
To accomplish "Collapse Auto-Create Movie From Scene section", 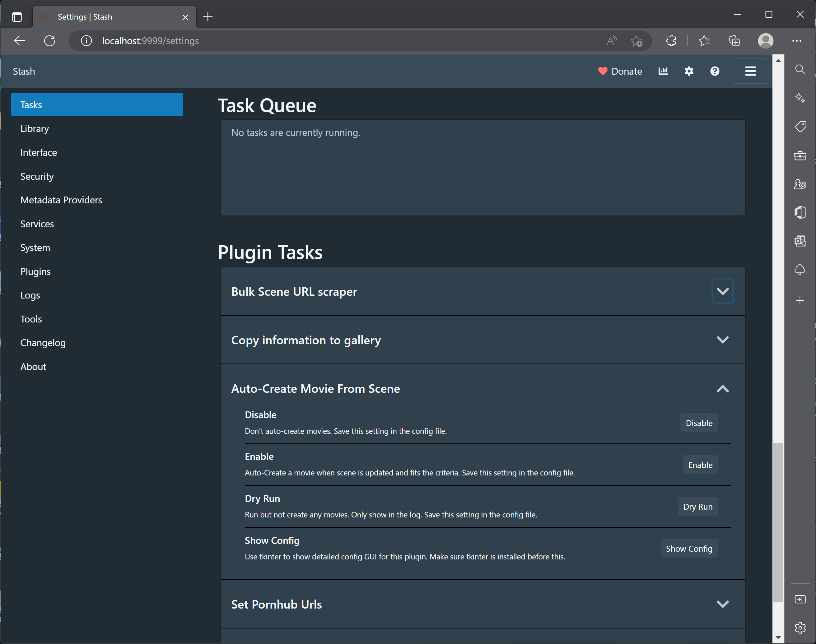I will (x=722, y=389).
